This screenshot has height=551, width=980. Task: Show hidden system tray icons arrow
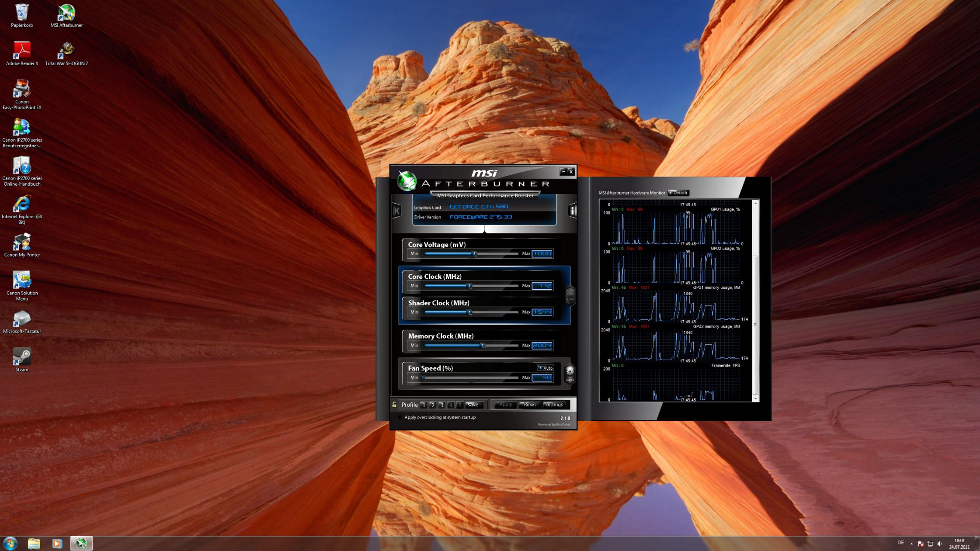(911, 544)
